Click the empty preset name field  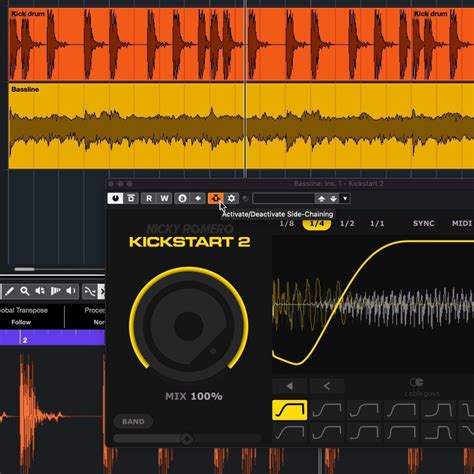pyautogui.click(x=283, y=199)
